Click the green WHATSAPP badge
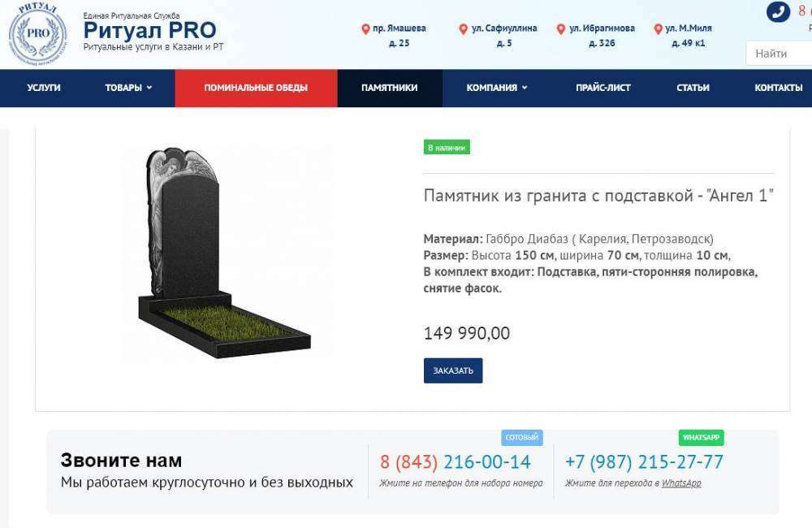 coord(702,437)
